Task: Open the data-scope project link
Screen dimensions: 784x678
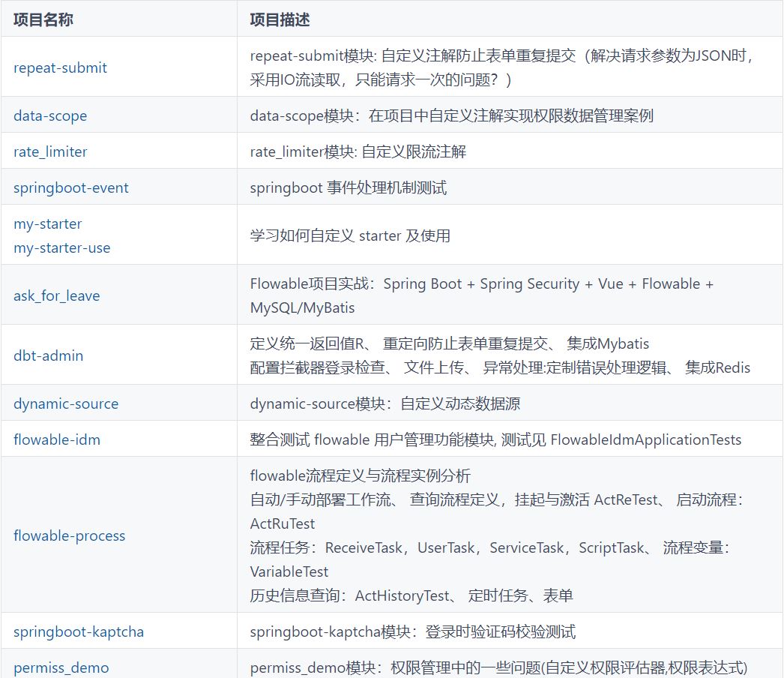Action: (x=50, y=115)
